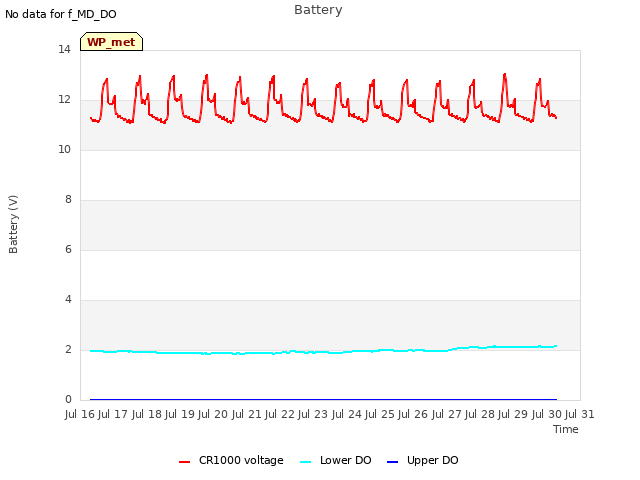The image size is (640, 480).
Task: Click the Jul 30 x-axis label
Action: 546,414
